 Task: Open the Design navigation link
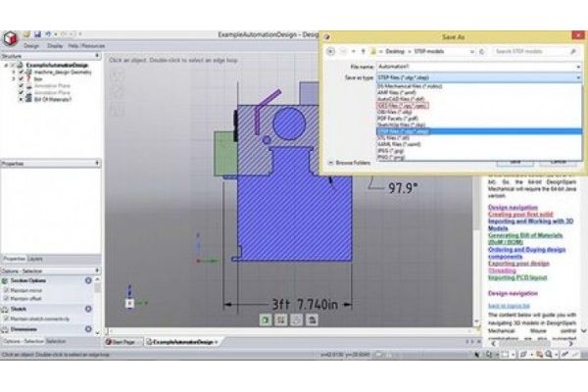[513, 207]
